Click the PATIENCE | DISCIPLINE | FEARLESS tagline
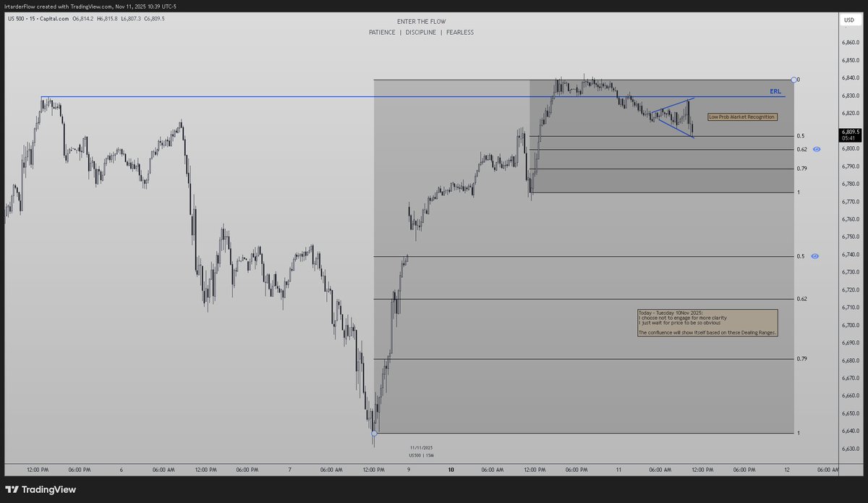Image resolution: width=868 pixels, height=503 pixels. 422,32
